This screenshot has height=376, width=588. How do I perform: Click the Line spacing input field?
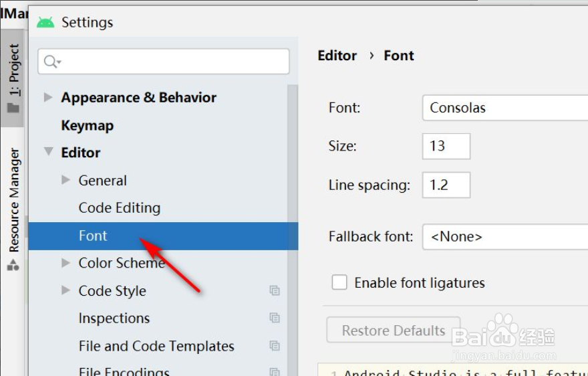coord(446,185)
